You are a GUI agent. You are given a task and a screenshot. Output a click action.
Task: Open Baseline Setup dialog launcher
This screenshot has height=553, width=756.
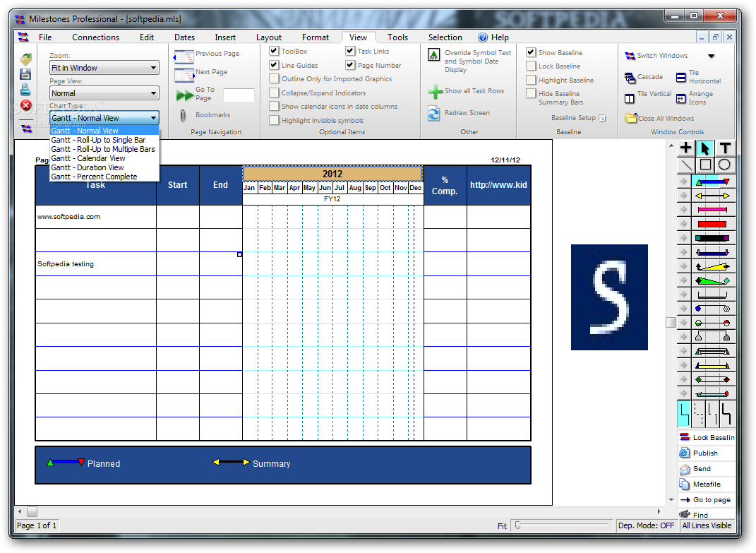602,118
